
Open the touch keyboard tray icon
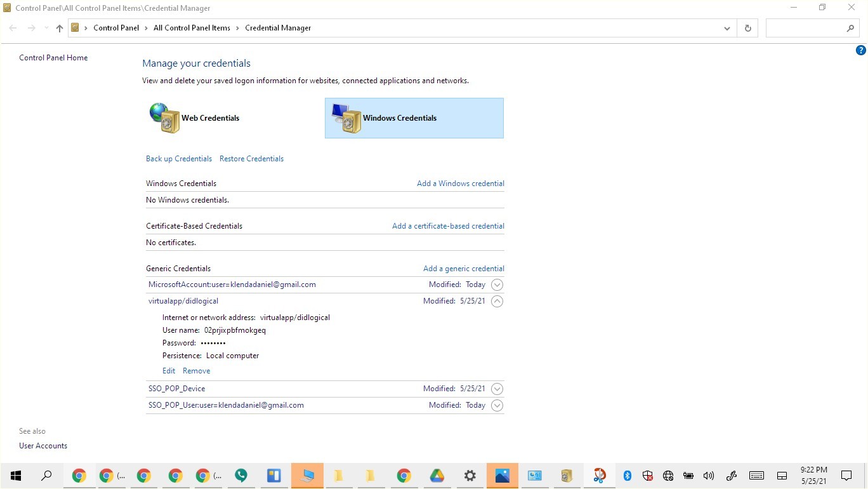coord(756,476)
